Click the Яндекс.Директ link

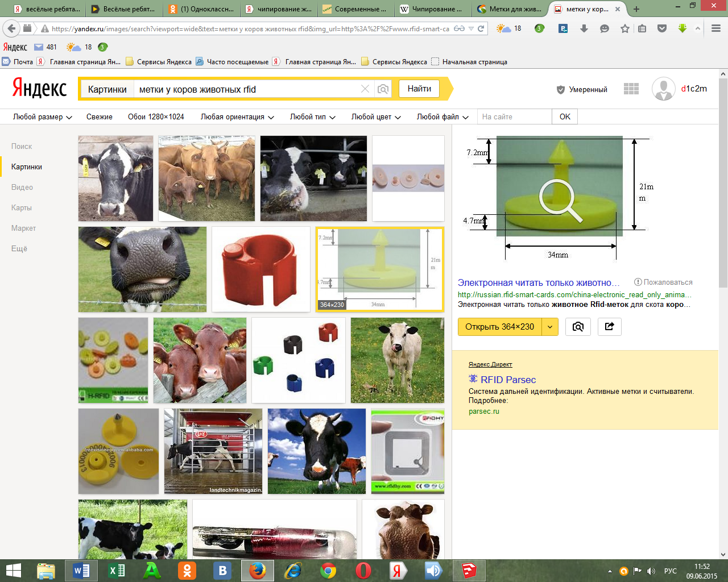pos(490,364)
